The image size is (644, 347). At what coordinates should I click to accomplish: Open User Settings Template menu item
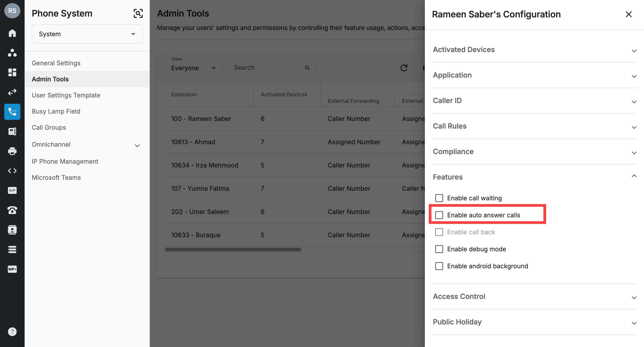coord(87,95)
